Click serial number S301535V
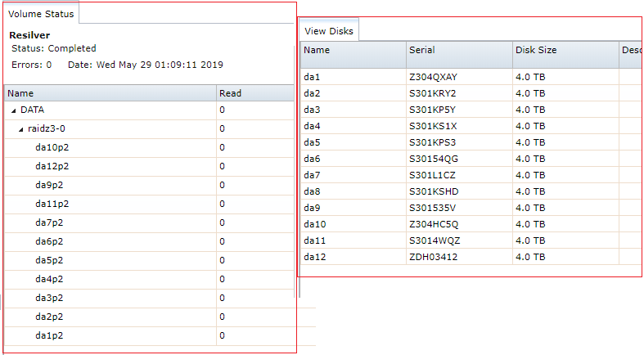This screenshot has width=644, height=355. point(432,208)
